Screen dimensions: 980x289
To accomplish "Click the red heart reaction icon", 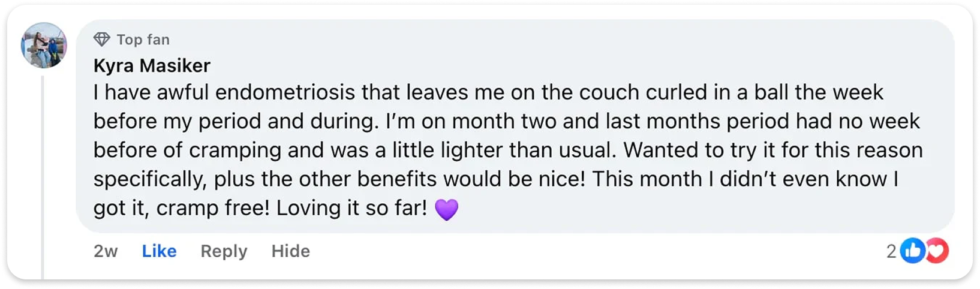I will tap(937, 251).
